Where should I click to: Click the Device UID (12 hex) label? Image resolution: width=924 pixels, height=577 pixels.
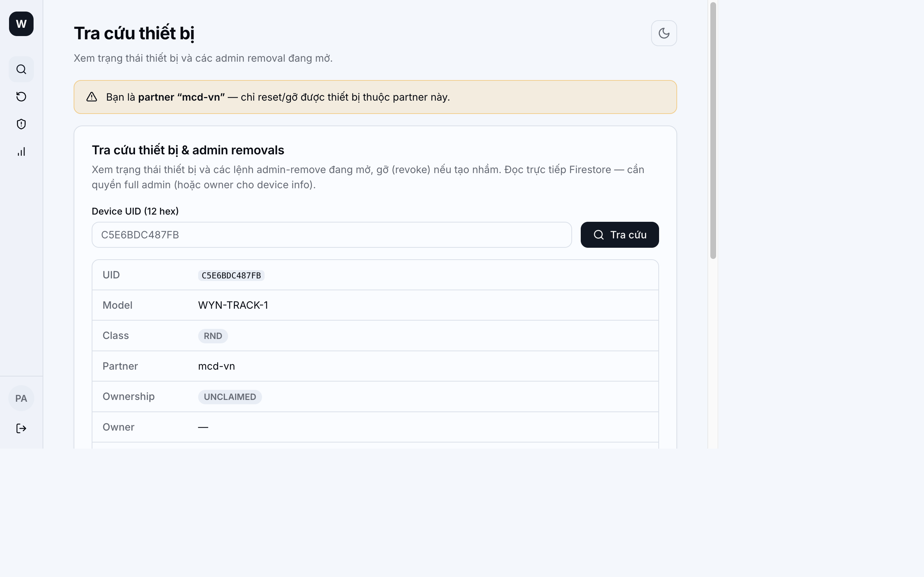click(135, 211)
